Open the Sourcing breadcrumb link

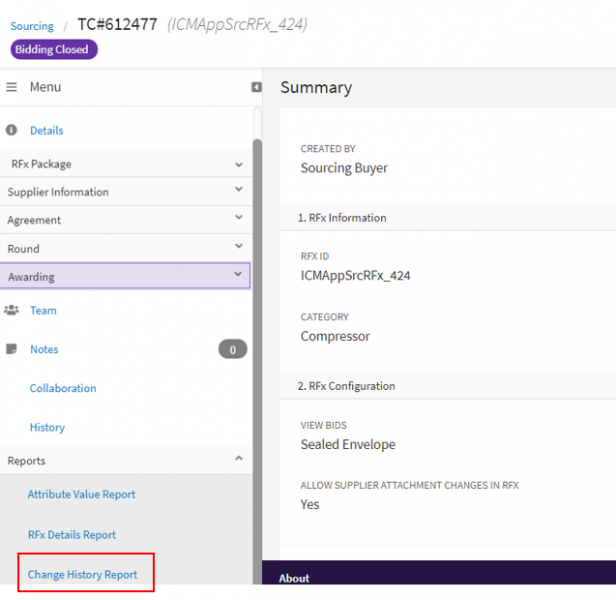[32, 26]
